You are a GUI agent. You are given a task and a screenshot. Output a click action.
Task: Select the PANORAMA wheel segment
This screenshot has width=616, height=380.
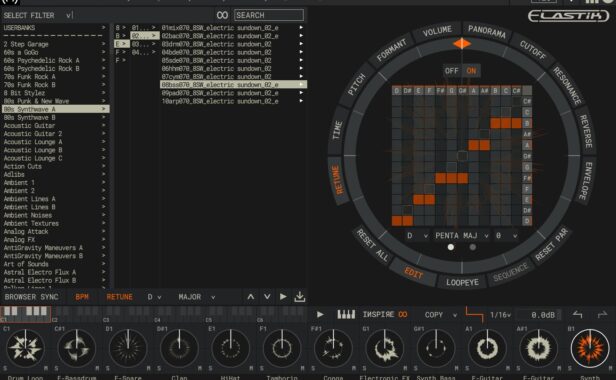point(486,31)
